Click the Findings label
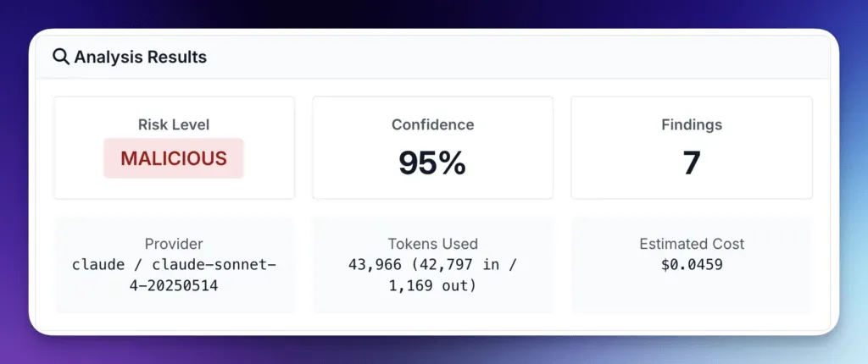 pyautogui.click(x=692, y=124)
